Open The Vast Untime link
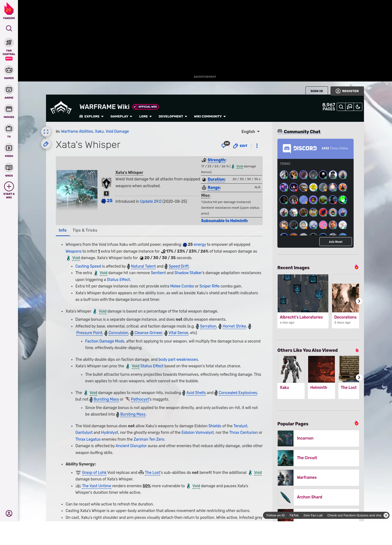 click(97, 486)
